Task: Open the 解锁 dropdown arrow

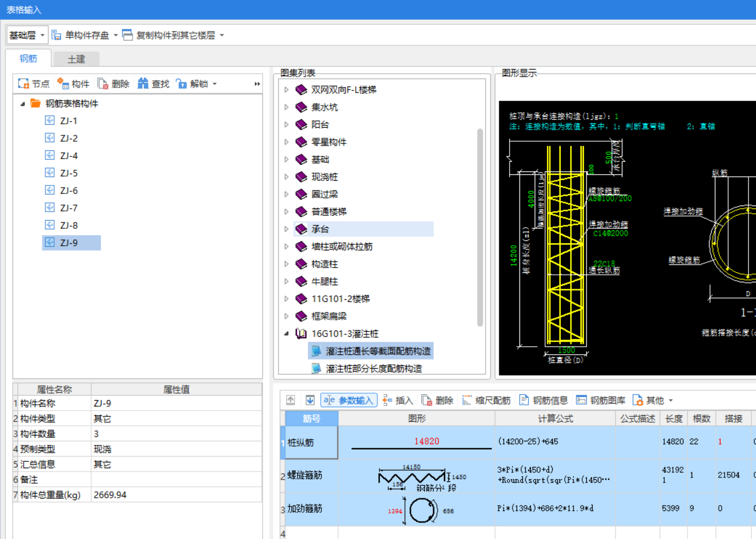Action: pyautogui.click(x=214, y=84)
